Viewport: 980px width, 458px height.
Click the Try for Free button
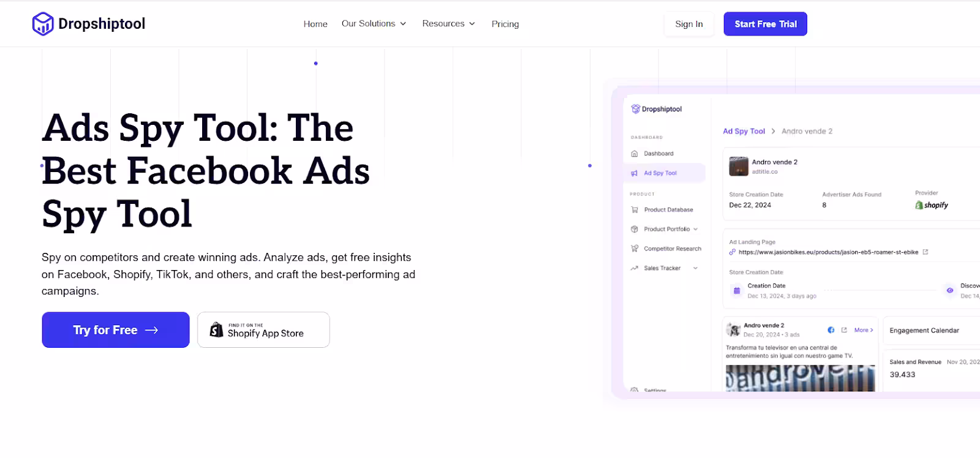(116, 330)
